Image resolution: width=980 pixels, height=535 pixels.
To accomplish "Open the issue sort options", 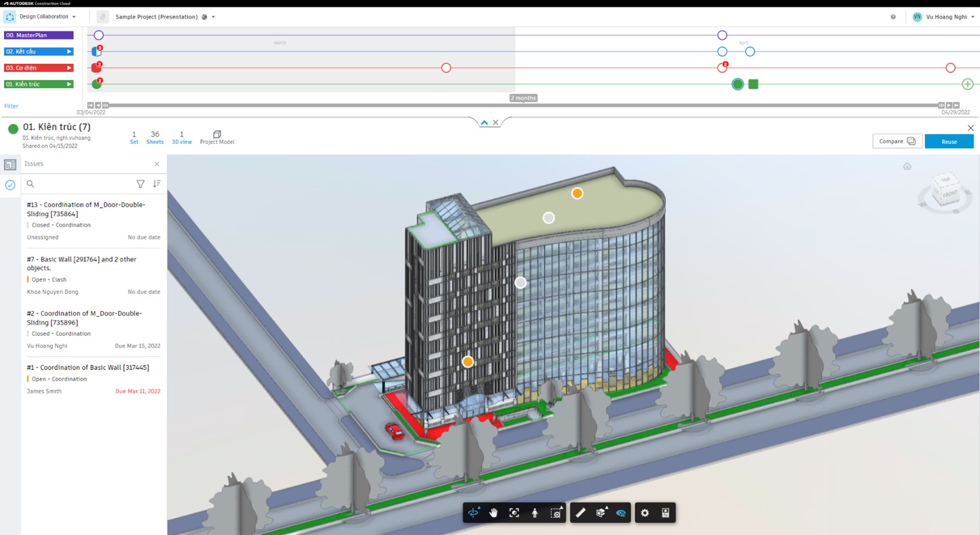I will point(157,184).
